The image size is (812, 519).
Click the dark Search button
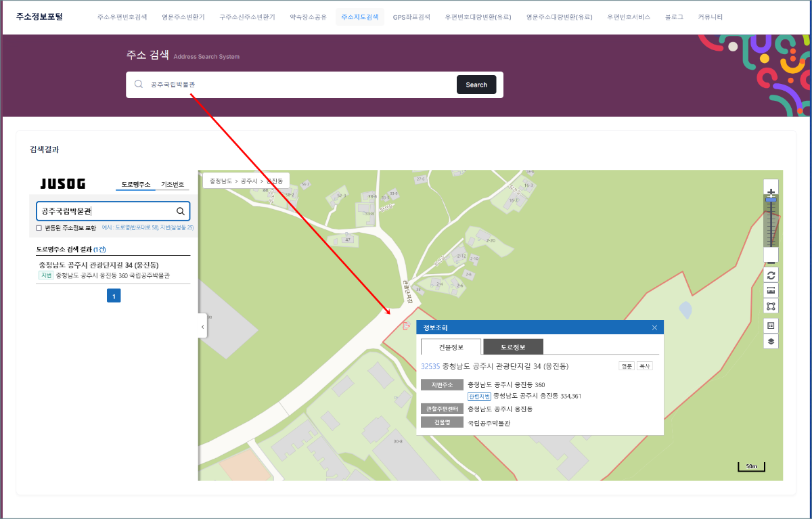(476, 85)
